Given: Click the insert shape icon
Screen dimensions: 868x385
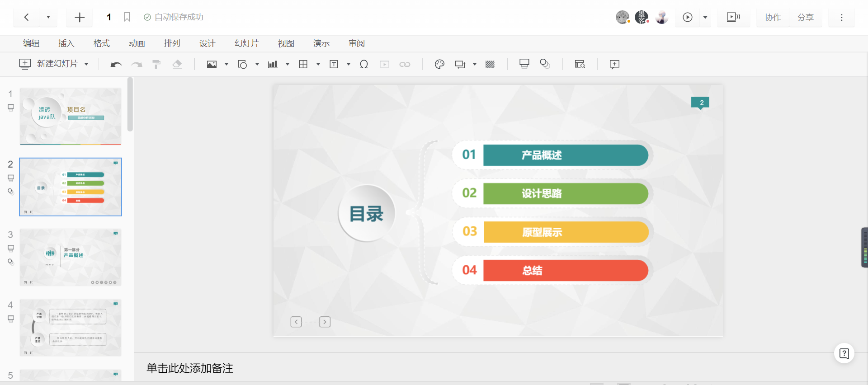Looking at the screenshot, I should point(242,65).
